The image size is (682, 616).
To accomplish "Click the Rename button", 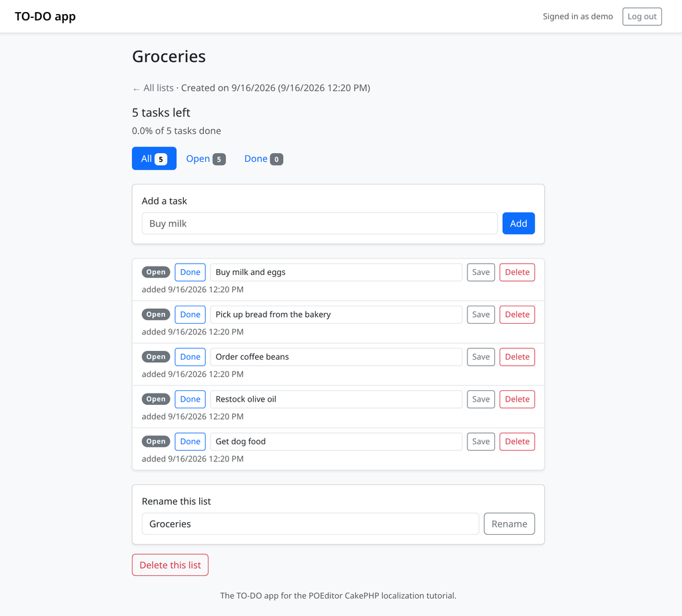I will coord(509,524).
